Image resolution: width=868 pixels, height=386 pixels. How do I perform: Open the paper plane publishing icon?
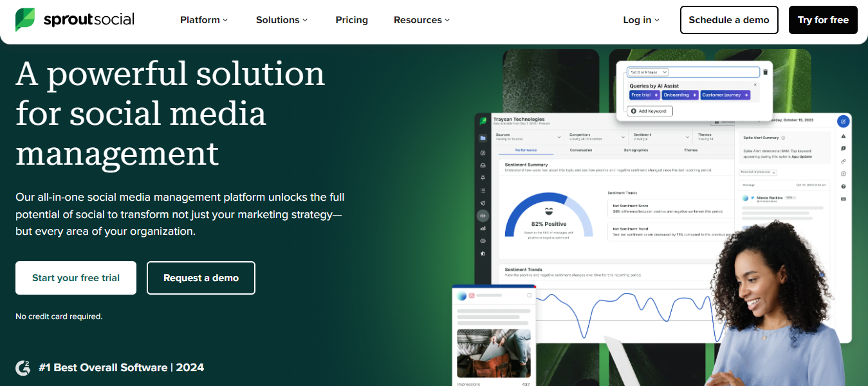483,203
